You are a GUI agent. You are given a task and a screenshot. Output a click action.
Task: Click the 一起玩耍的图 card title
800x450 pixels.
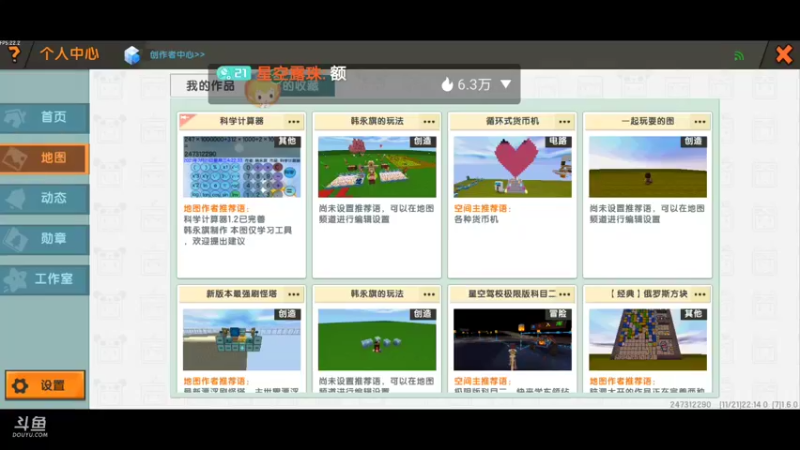pos(647,121)
